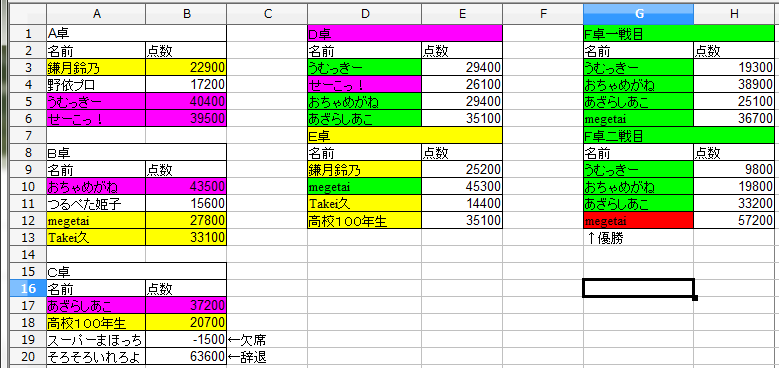Select the yellow E卓 title cell
The width and height of the screenshot is (779, 368).
[x=405, y=136]
